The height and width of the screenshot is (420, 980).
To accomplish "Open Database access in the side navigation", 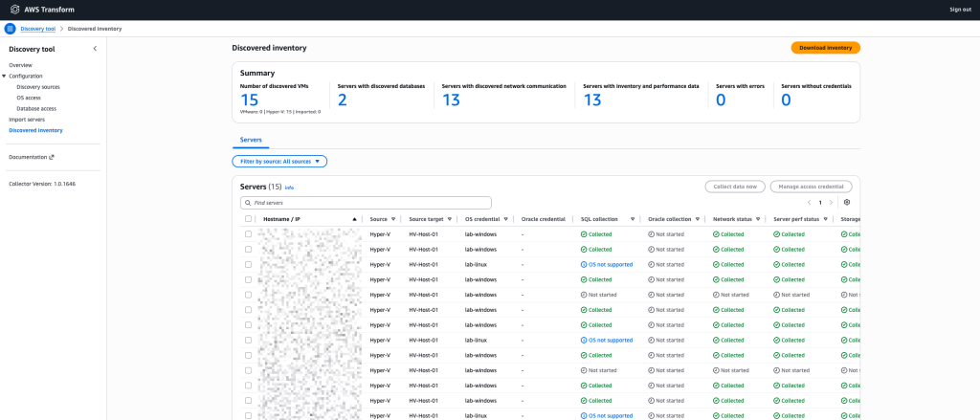I will coord(36,108).
